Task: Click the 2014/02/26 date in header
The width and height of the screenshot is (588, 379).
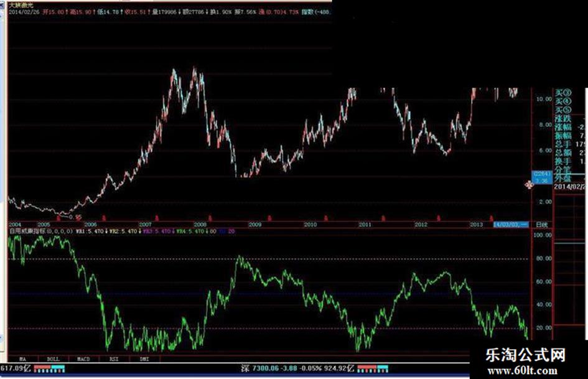Action: pos(23,12)
